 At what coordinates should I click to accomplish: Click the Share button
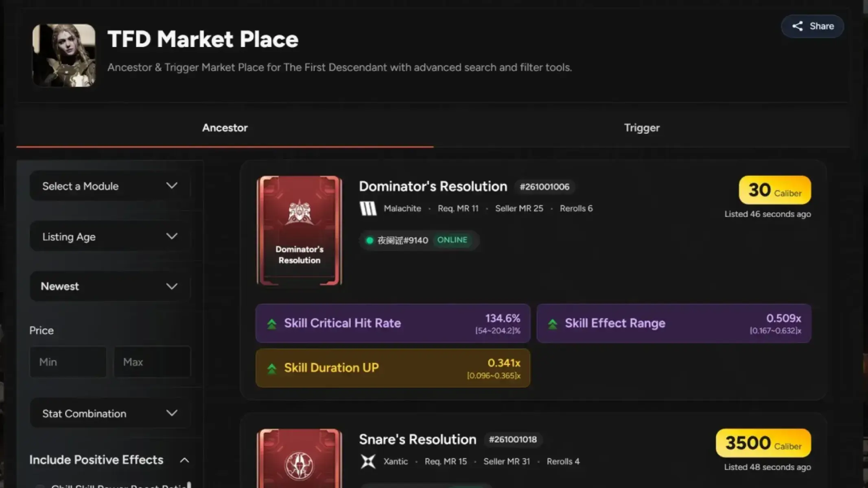point(812,26)
